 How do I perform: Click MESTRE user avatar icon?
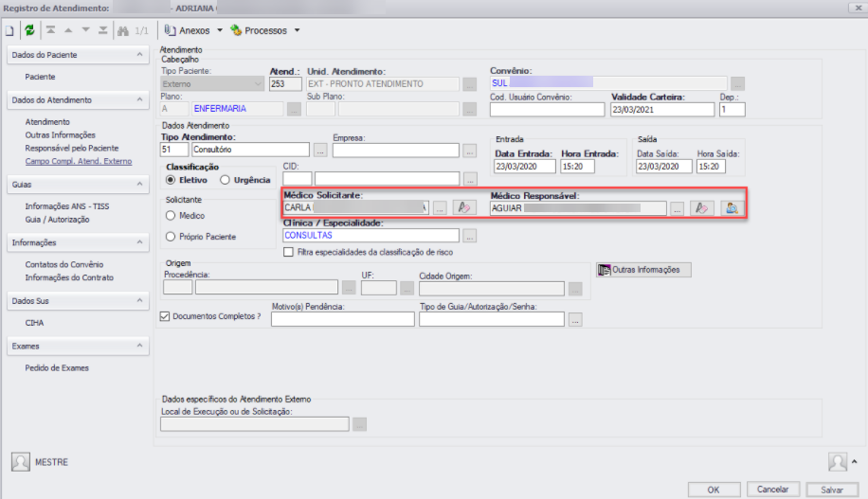coord(21,462)
